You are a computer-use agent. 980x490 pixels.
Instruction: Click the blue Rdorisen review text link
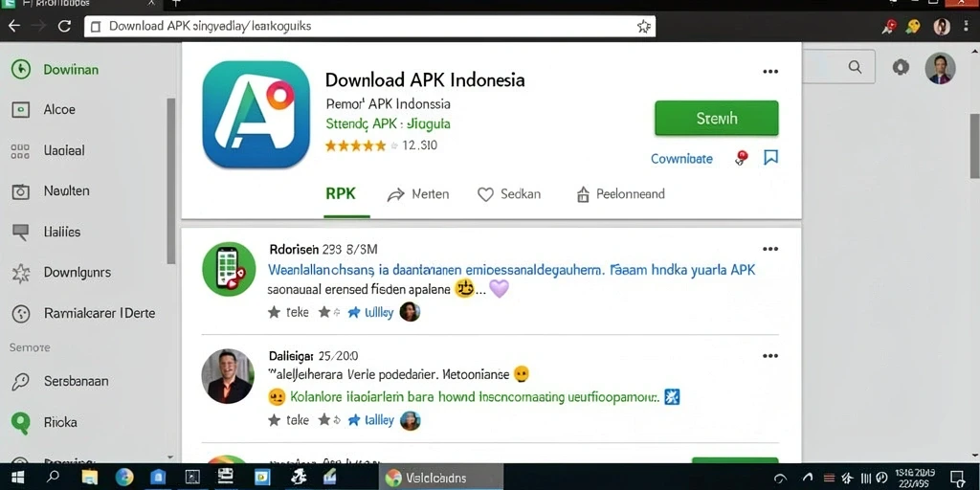(511, 270)
